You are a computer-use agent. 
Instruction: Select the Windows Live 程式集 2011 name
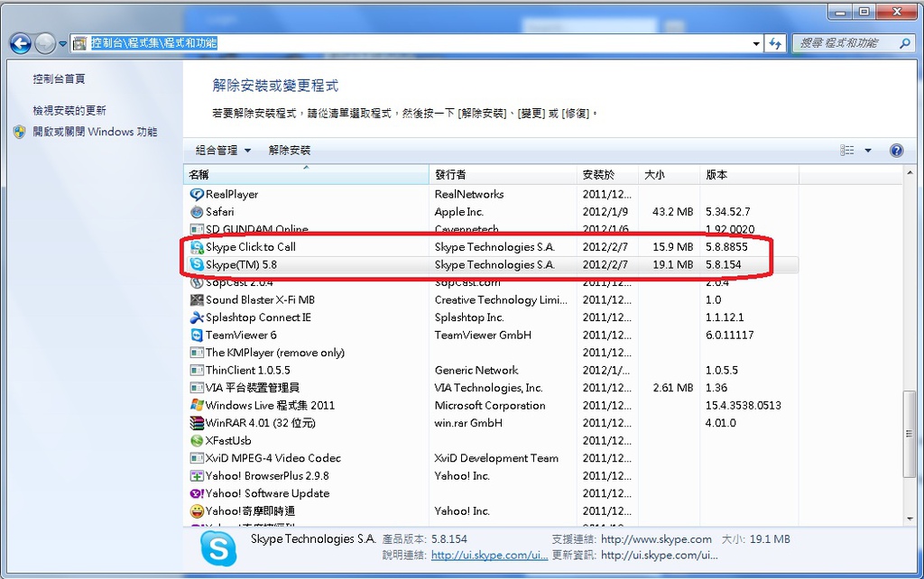pyautogui.click(x=269, y=405)
